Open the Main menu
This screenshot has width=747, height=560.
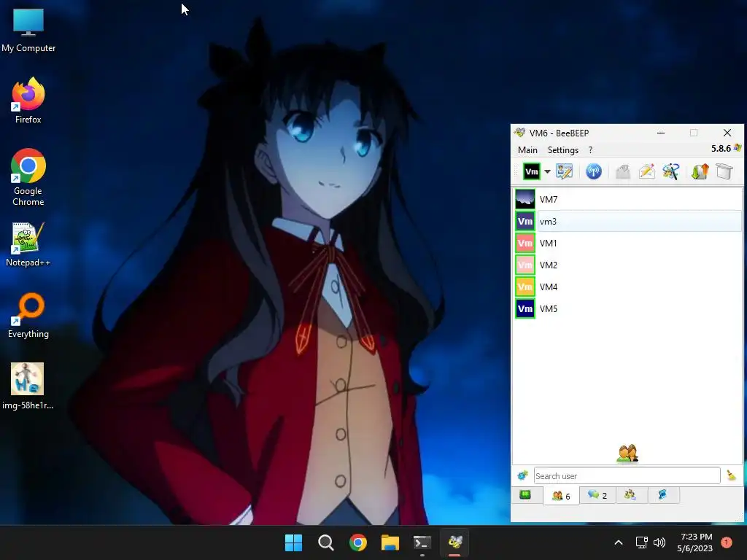pyautogui.click(x=527, y=150)
